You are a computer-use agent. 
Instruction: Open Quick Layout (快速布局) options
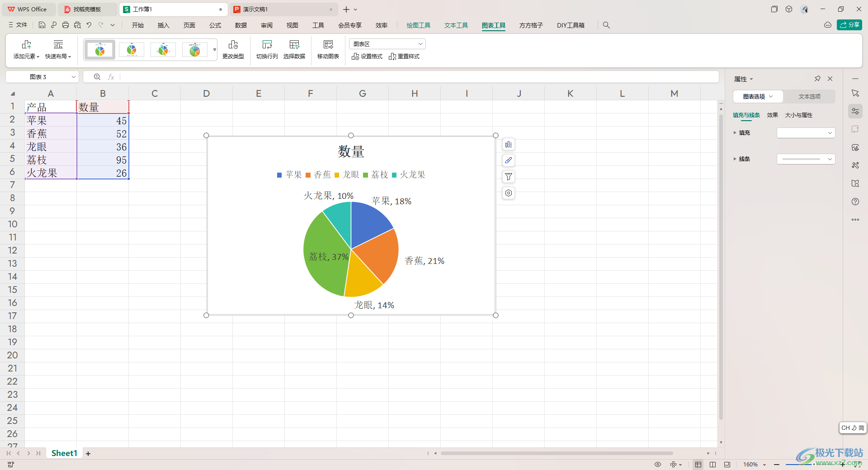(58, 50)
